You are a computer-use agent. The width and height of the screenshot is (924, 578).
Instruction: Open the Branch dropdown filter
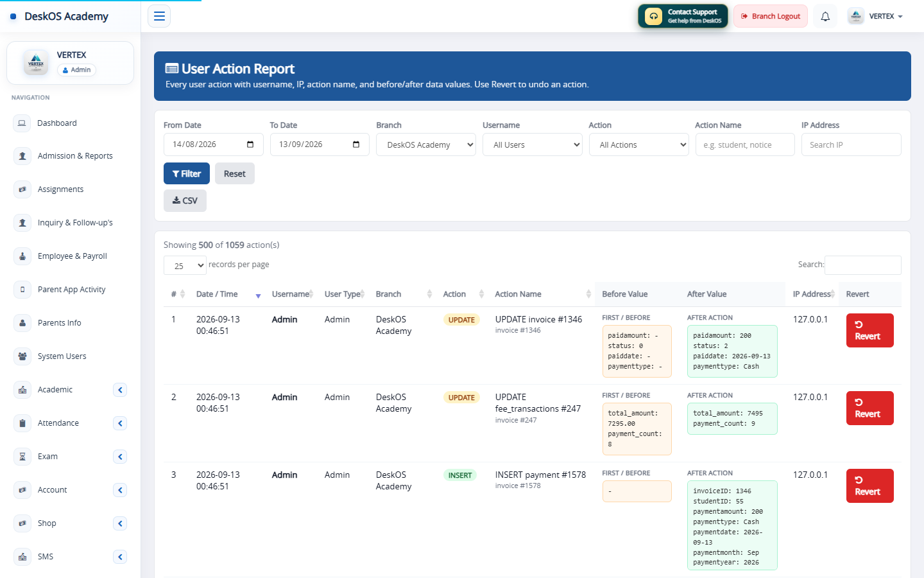[426, 144]
